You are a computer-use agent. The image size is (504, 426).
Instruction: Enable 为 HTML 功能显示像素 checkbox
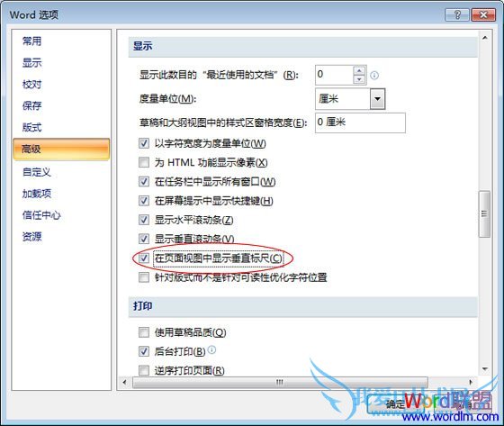coord(144,162)
